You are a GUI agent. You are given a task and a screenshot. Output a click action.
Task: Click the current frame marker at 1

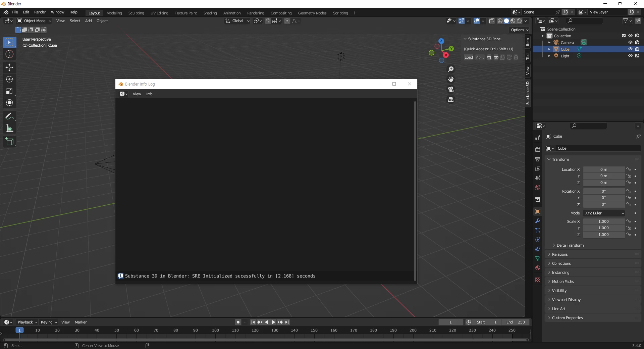(x=19, y=330)
